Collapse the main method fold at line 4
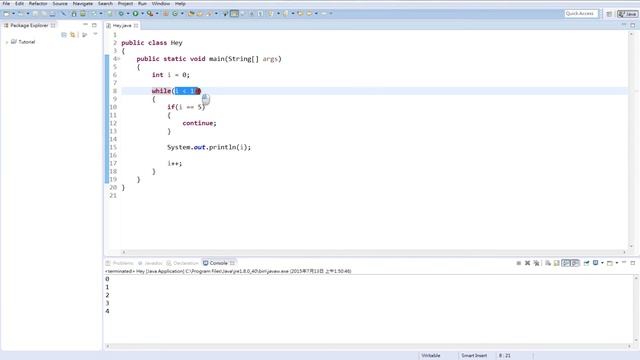Viewport: 640px width, 360px height. tap(119, 59)
